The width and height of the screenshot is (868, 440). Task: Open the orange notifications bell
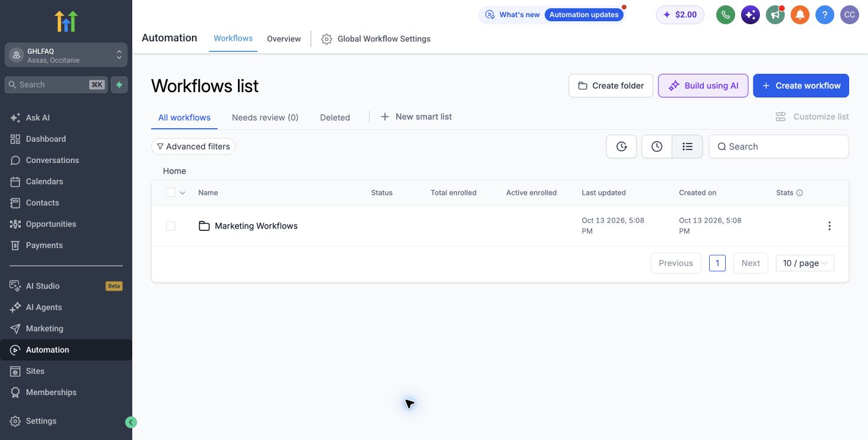pyautogui.click(x=800, y=15)
